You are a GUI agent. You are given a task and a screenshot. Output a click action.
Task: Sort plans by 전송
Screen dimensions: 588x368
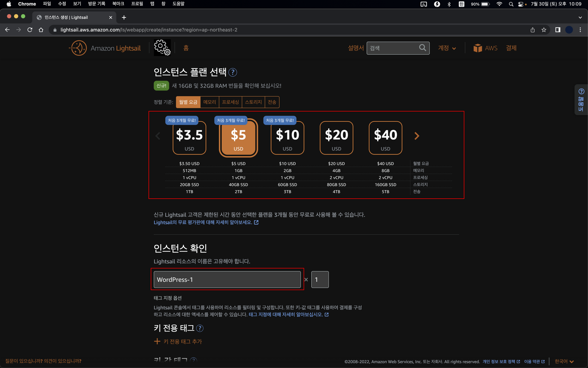272,102
